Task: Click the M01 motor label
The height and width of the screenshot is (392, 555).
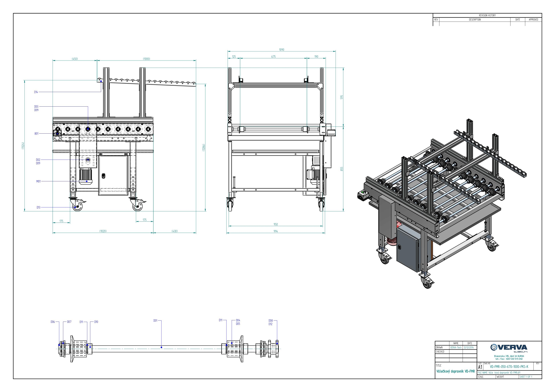Action: pos(38,182)
